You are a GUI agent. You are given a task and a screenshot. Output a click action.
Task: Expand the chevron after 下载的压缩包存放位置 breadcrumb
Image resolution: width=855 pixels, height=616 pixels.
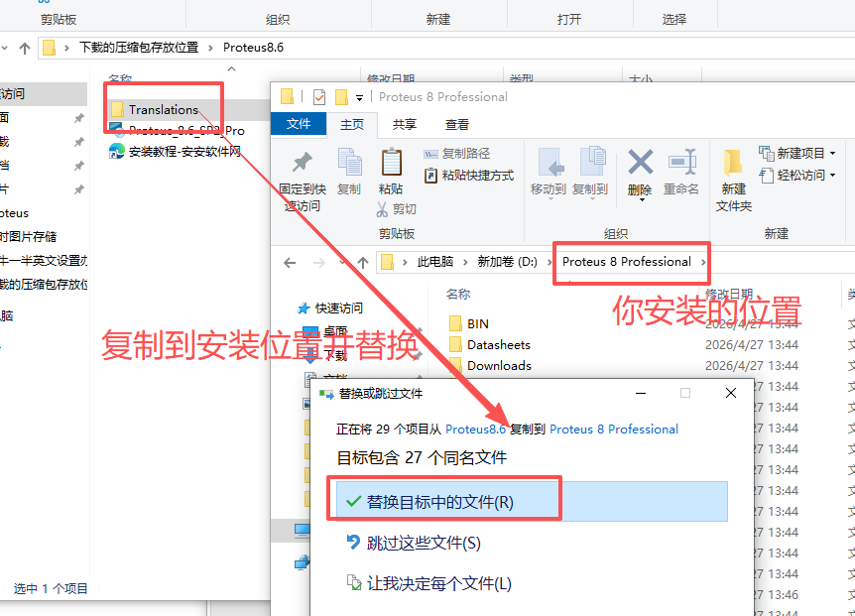(x=210, y=48)
